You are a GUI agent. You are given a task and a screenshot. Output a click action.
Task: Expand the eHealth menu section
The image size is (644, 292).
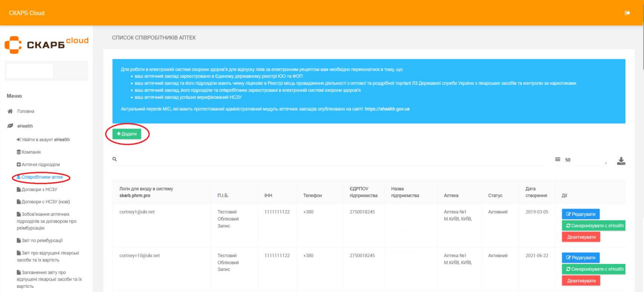coord(25,126)
